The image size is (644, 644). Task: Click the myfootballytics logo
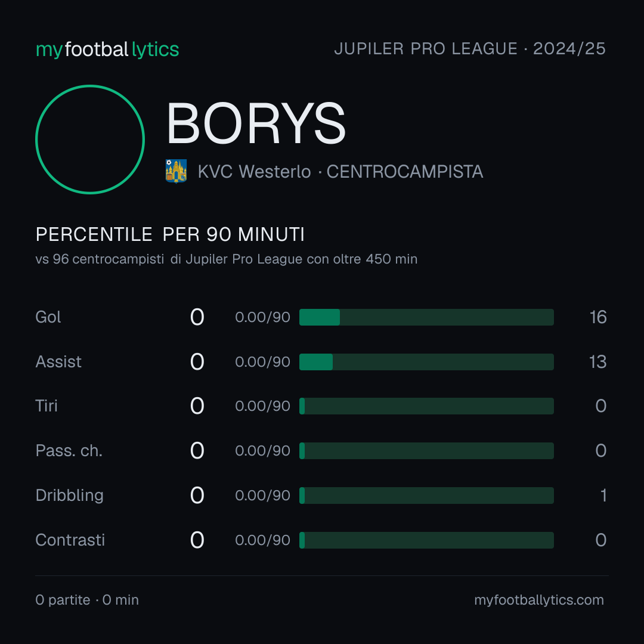coord(107,49)
